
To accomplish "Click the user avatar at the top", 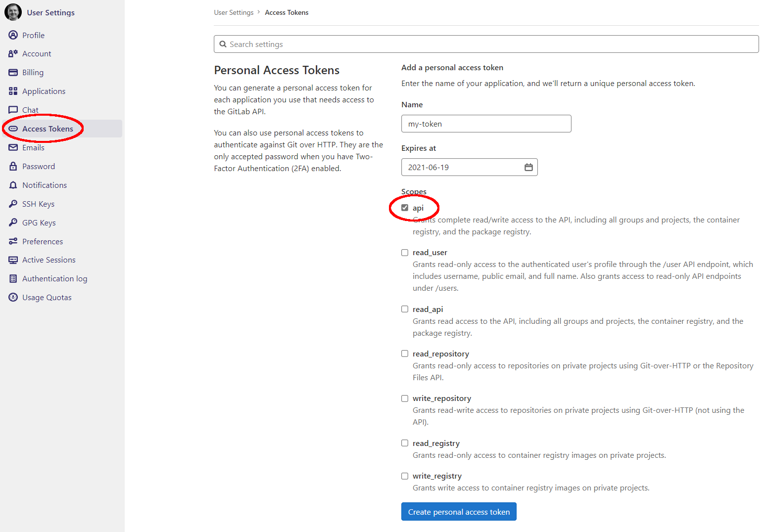I will coord(13,12).
